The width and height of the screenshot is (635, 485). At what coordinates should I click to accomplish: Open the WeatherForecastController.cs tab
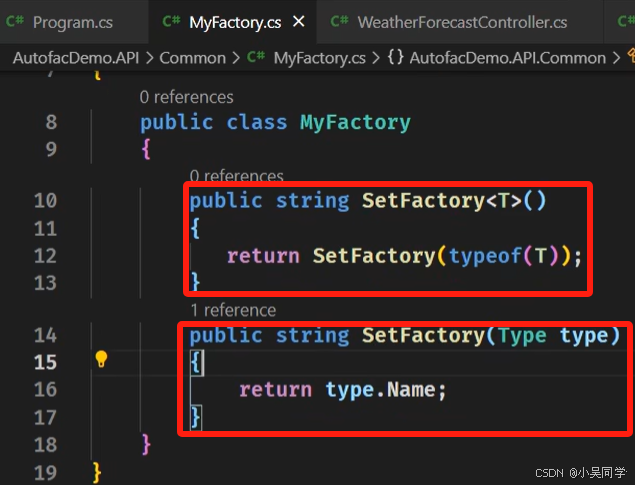pos(462,22)
